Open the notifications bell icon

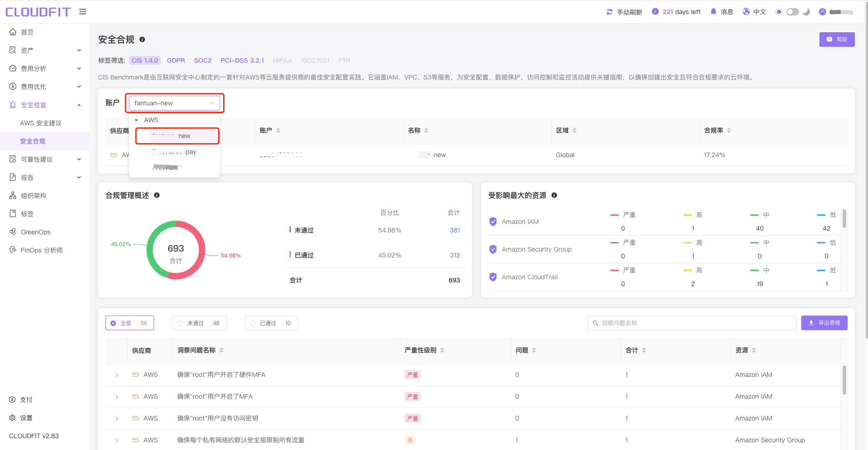point(713,11)
